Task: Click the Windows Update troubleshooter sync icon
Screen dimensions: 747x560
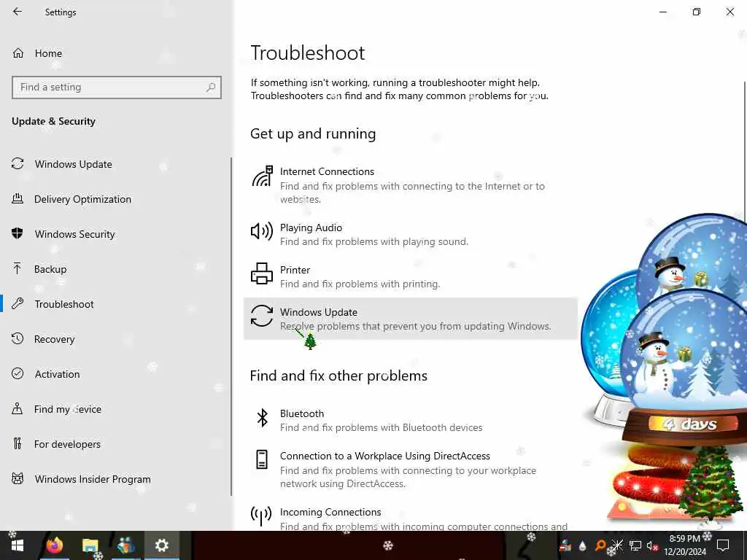Action: point(262,316)
